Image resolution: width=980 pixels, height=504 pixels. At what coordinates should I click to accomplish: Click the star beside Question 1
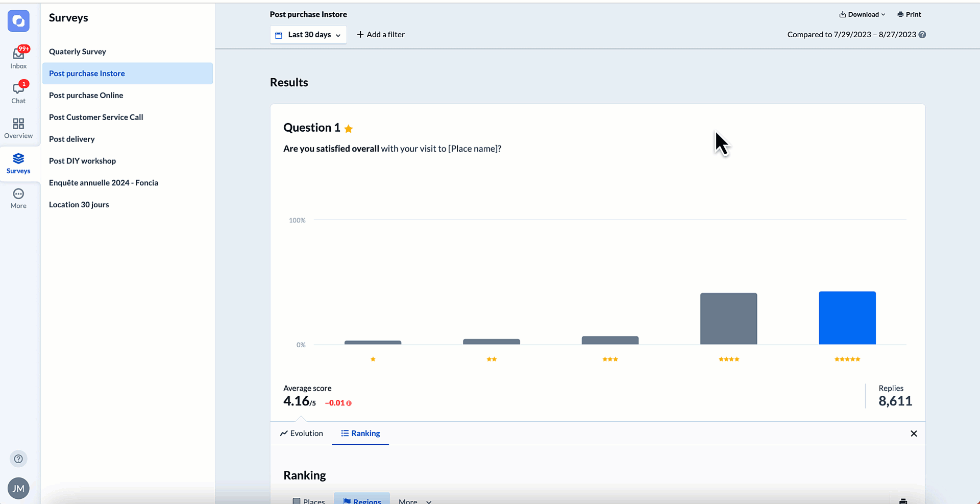pyautogui.click(x=349, y=129)
